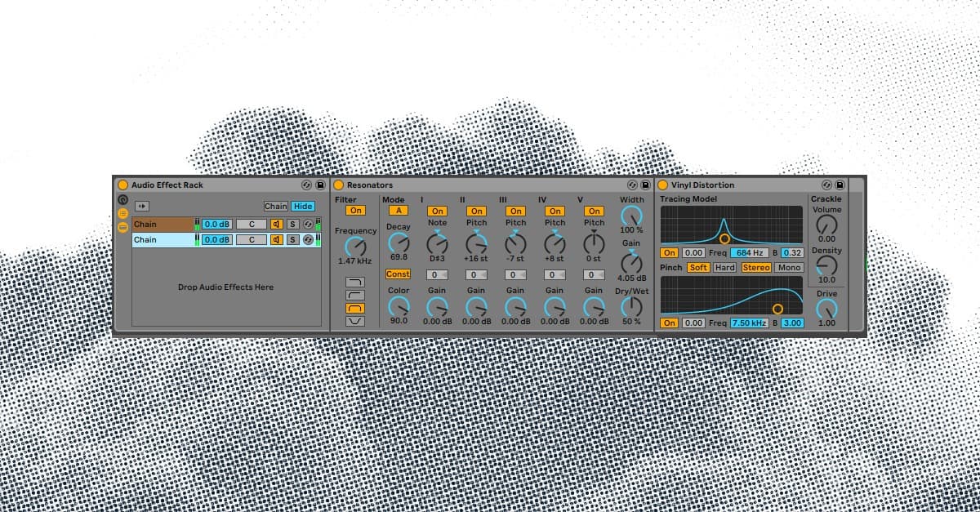Click resonator IV Gain knob

[x=555, y=307]
